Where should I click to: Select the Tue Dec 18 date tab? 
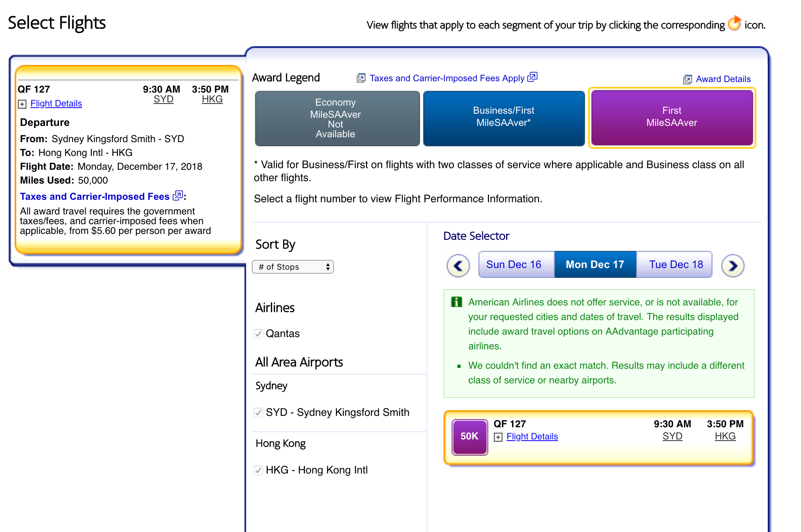point(676,264)
